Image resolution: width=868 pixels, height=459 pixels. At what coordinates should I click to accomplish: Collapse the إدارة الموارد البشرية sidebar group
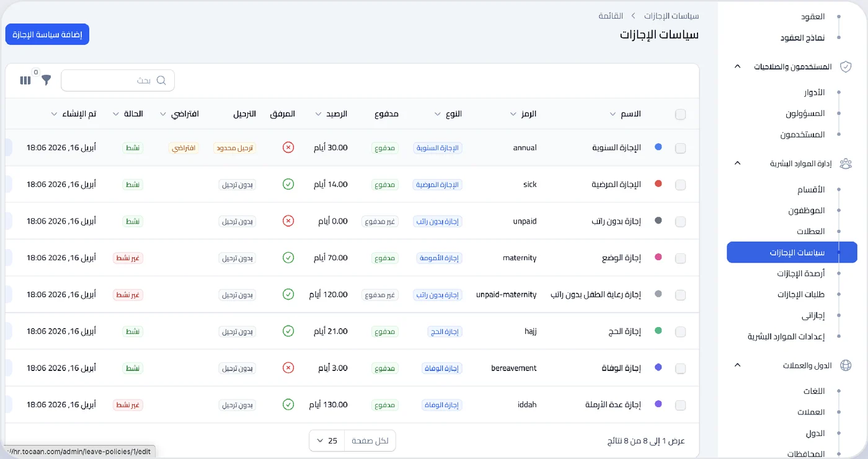point(737,164)
